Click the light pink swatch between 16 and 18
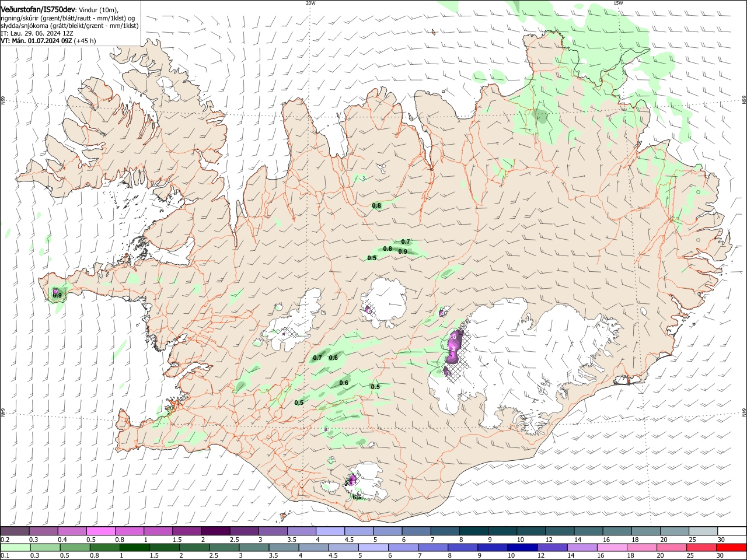The height and width of the screenshot is (560, 747). pyautogui.click(x=612, y=548)
